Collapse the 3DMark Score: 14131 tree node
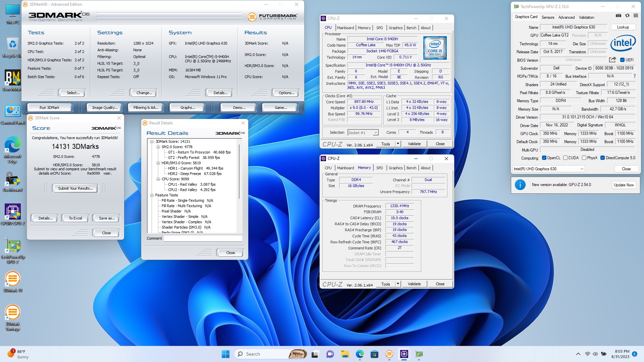 click(x=152, y=141)
